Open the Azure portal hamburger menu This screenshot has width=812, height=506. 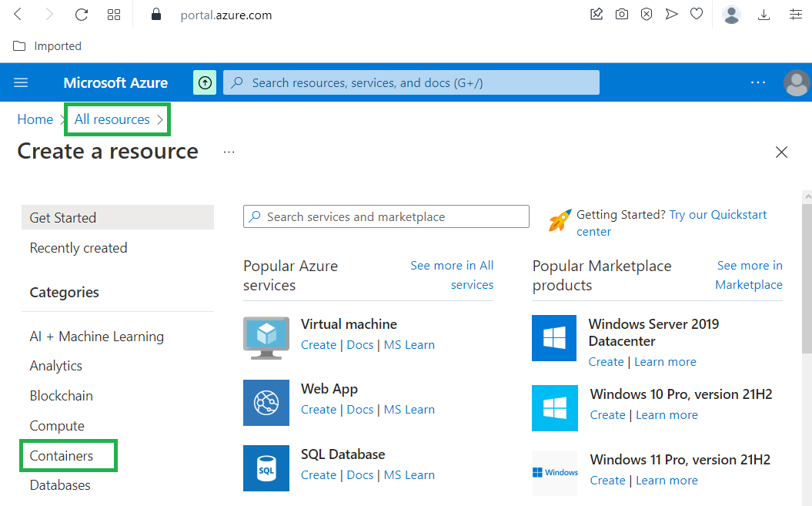point(21,82)
